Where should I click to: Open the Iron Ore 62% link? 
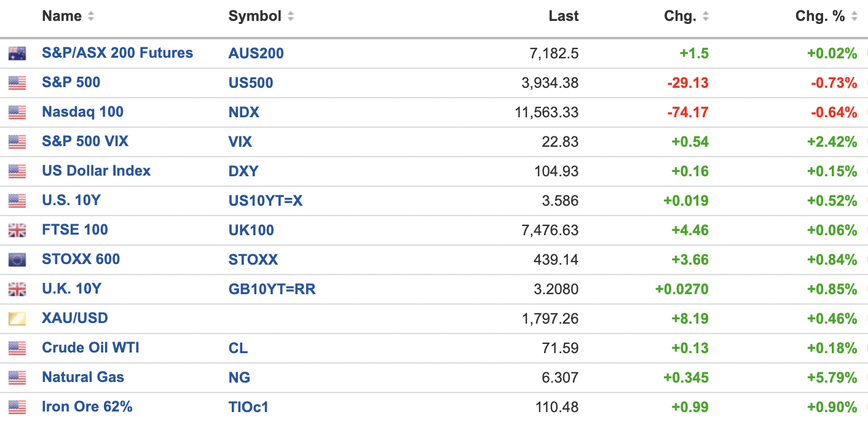[87, 407]
